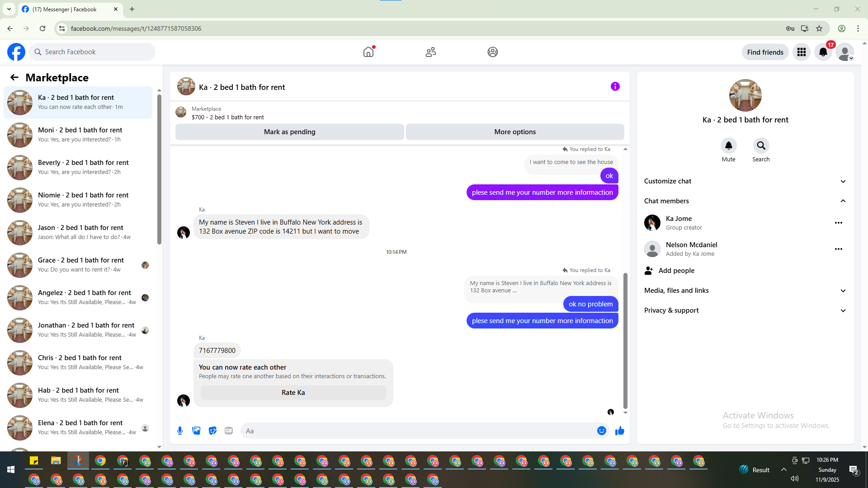Choose a sticker in the composer

coord(212,431)
